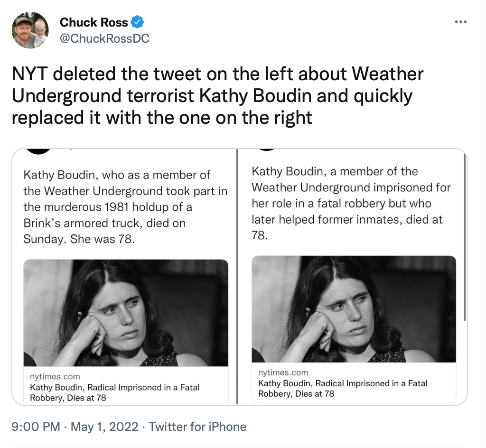Click the left nytimes.com domain label
Image resolution: width=486 pixels, height=448 pixels.
tap(55, 377)
